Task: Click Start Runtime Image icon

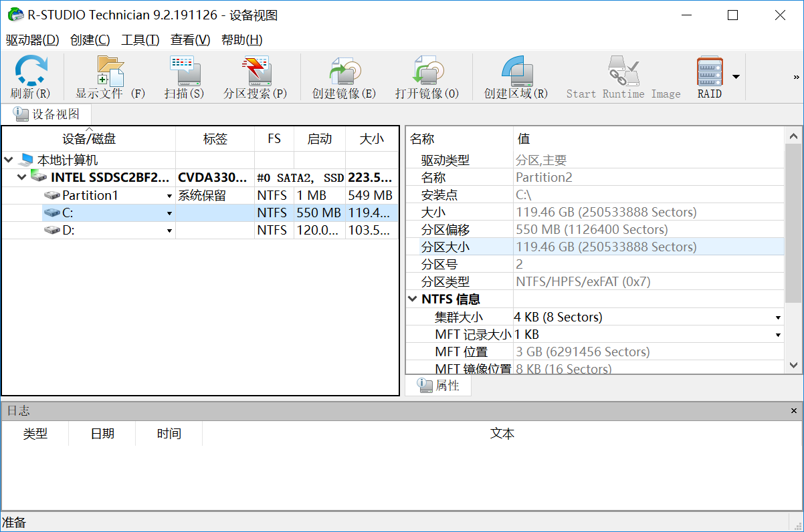Action: point(623,70)
